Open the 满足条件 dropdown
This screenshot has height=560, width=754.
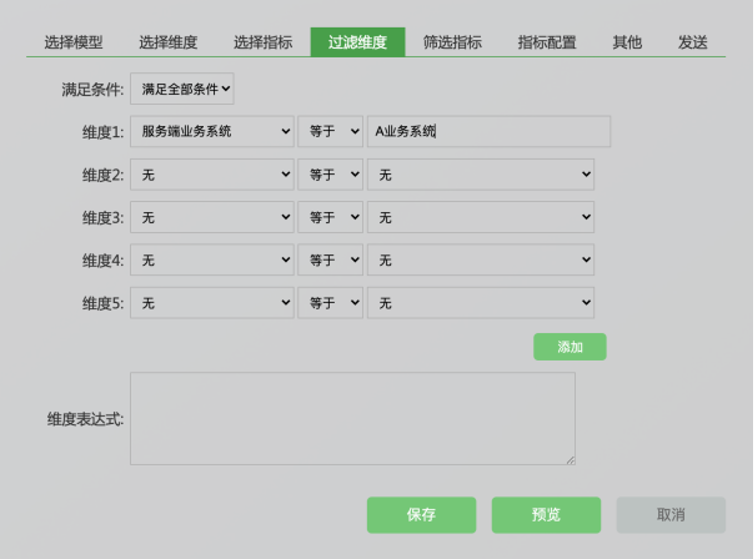[182, 89]
